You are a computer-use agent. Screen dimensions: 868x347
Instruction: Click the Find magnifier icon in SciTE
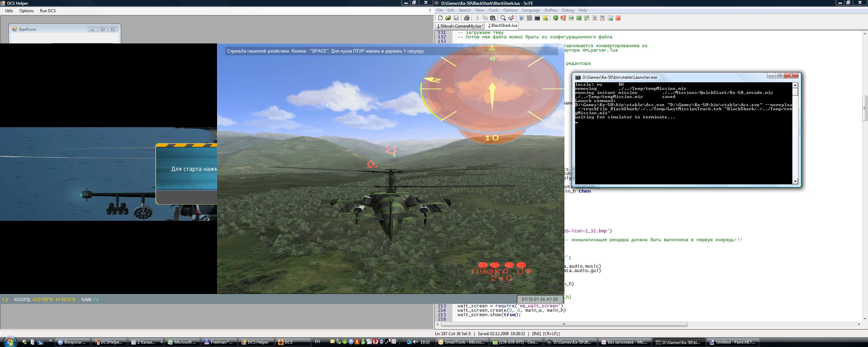[x=503, y=18]
